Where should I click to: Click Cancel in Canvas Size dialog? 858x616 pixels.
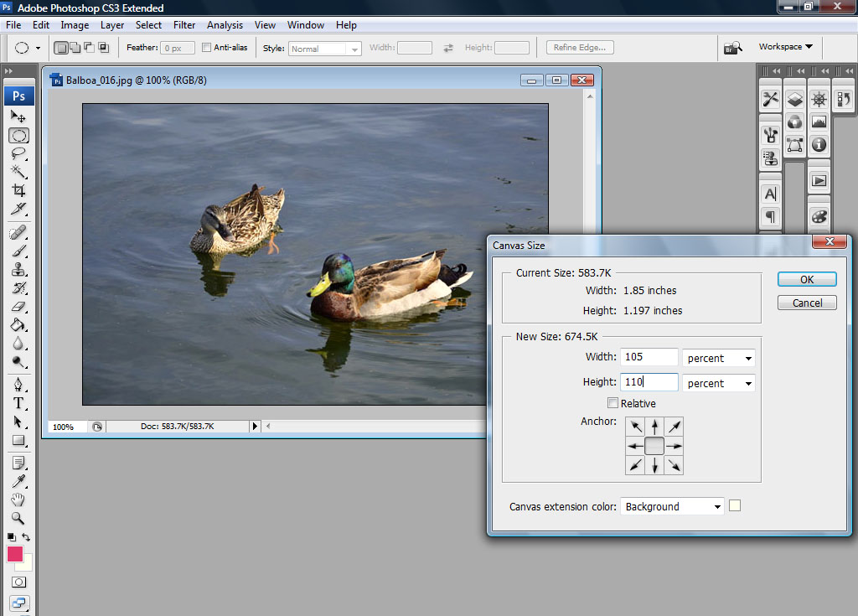coord(807,303)
